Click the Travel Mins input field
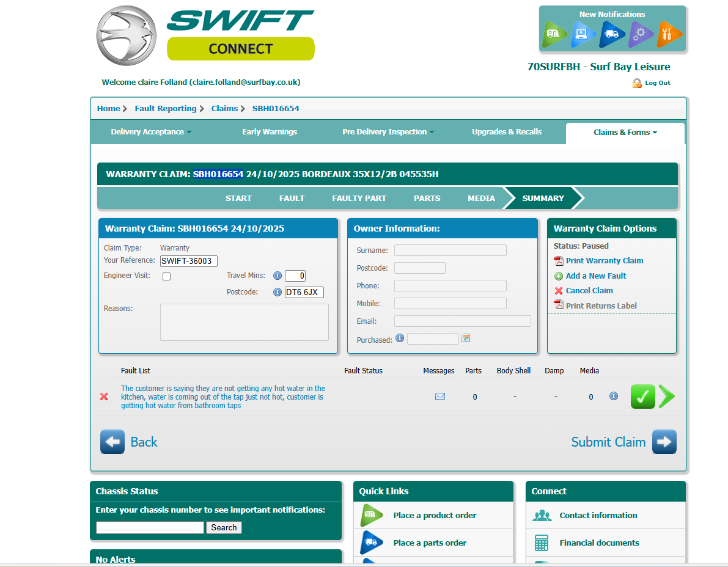Image resolution: width=728 pixels, height=567 pixels. pos(295,276)
